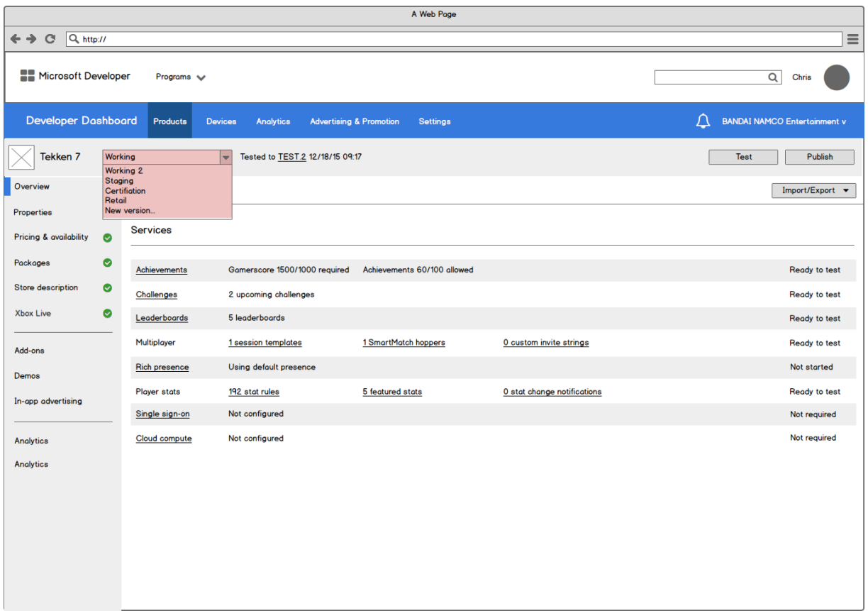Click Achievements 60/100 allowed text
The height and width of the screenshot is (611, 868).
point(418,270)
